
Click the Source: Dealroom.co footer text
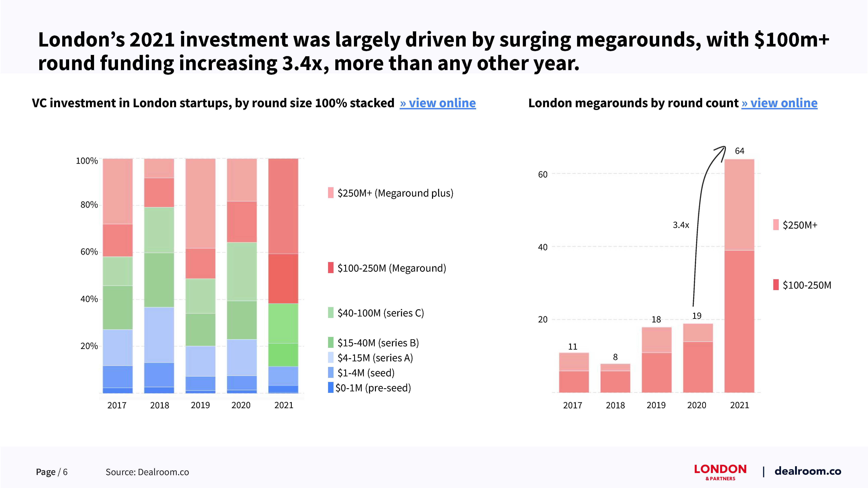pos(147,472)
